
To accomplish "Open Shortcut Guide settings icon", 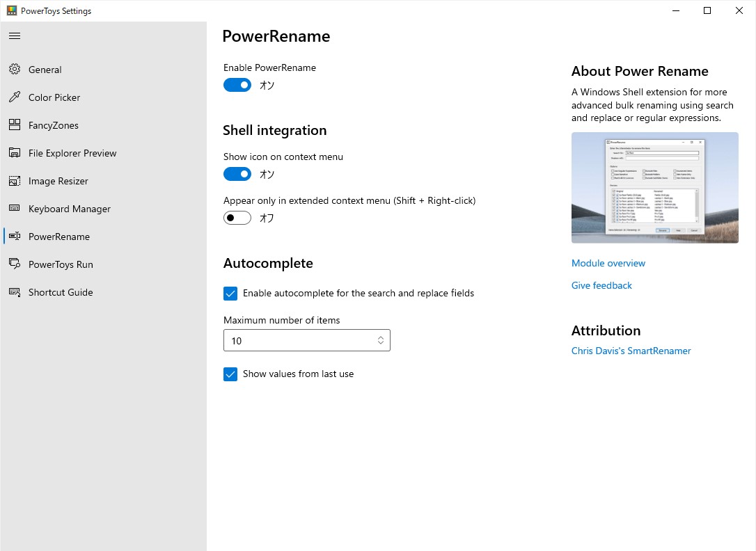I will [x=15, y=292].
